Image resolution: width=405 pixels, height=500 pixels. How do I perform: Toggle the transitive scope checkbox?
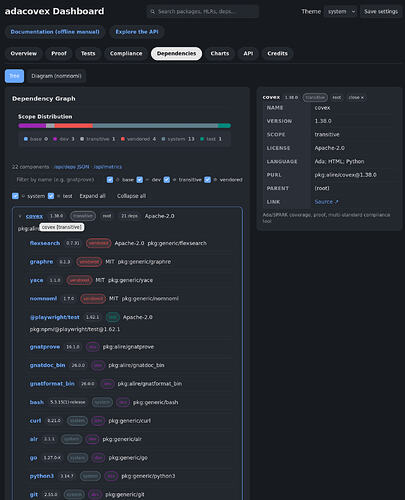coord(167,180)
